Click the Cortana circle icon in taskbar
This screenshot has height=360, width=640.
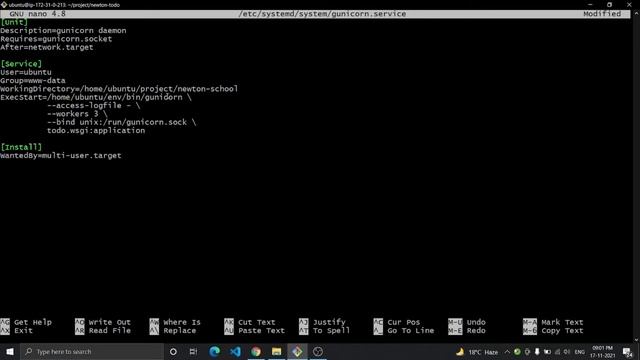173,351
